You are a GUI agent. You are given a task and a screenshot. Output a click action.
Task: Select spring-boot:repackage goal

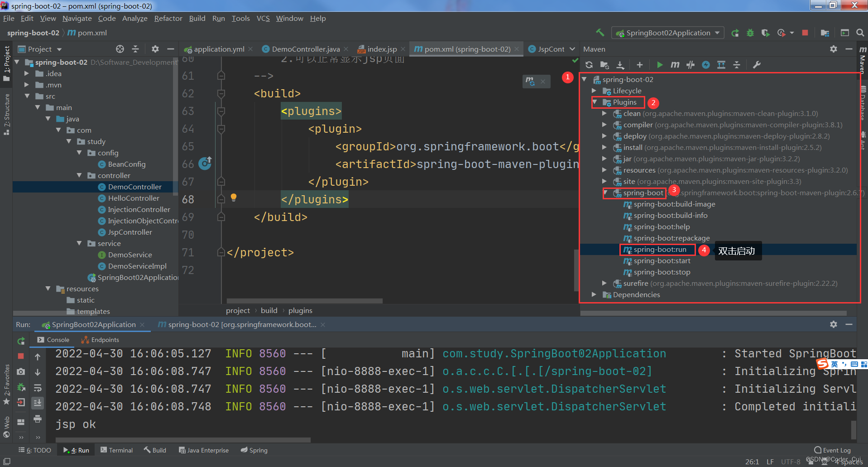[x=671, y=238]
